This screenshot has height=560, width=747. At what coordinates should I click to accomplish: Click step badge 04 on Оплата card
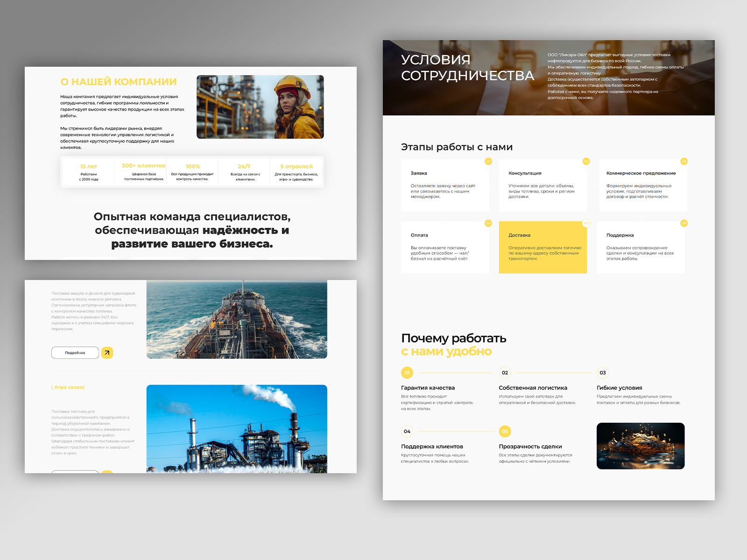pos(488,223)
